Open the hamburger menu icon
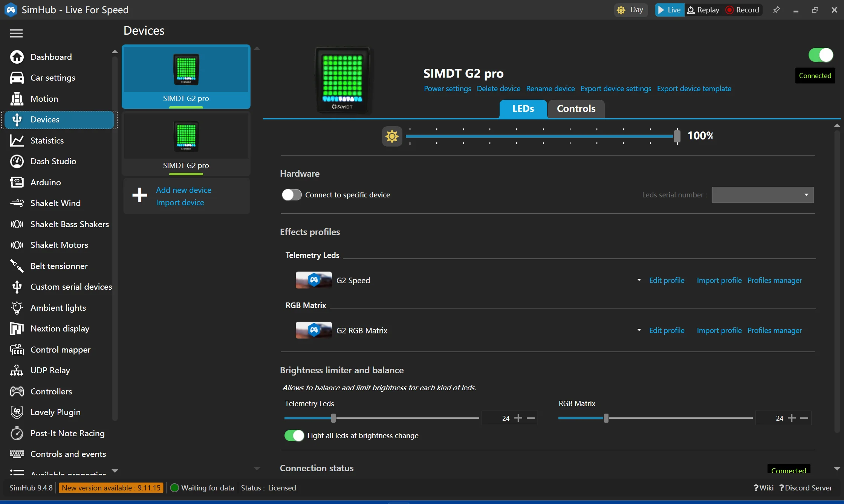844x504 pixels. point(16,33)
